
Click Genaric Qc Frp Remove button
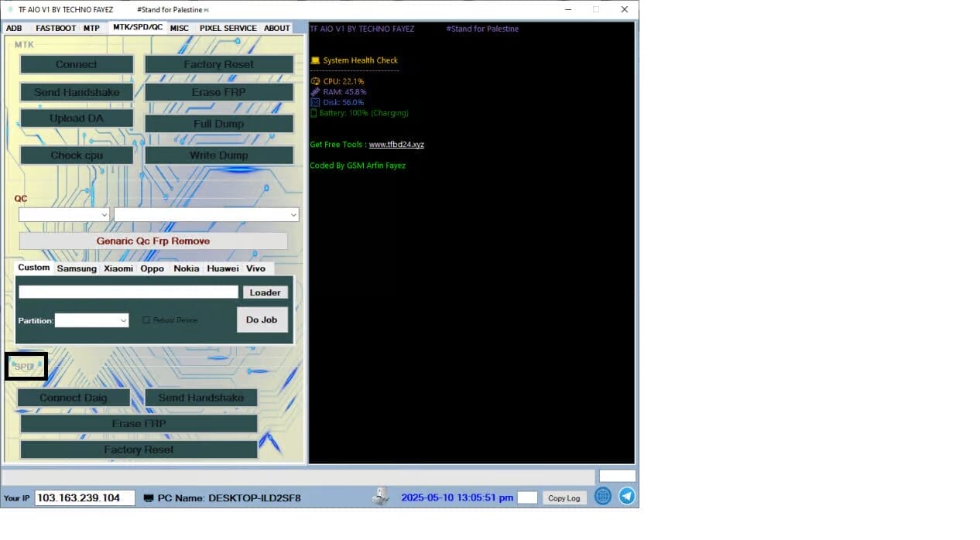point(153,241)
